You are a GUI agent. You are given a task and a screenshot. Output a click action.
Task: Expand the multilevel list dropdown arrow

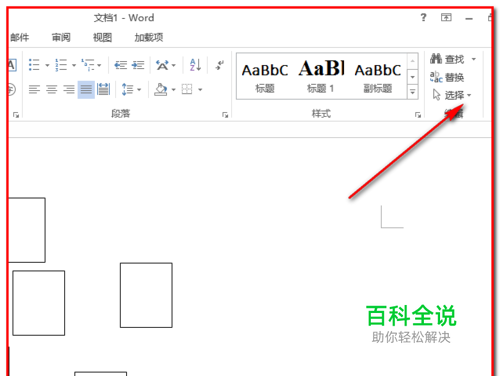pos(99,65)
